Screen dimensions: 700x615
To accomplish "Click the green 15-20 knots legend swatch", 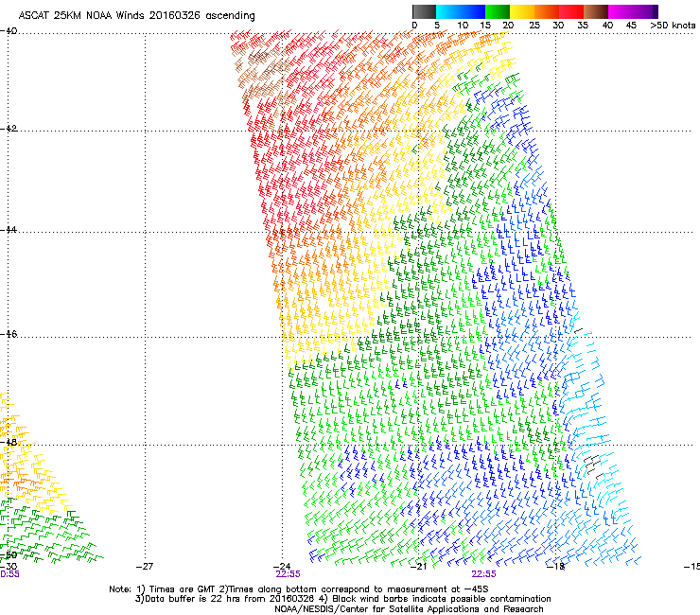I will coord(498,11).
